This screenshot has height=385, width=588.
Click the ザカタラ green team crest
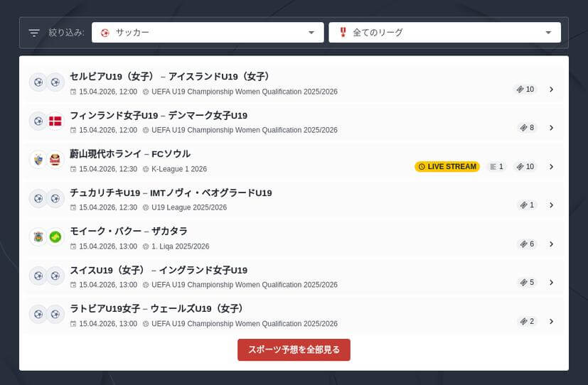(55, 237)
